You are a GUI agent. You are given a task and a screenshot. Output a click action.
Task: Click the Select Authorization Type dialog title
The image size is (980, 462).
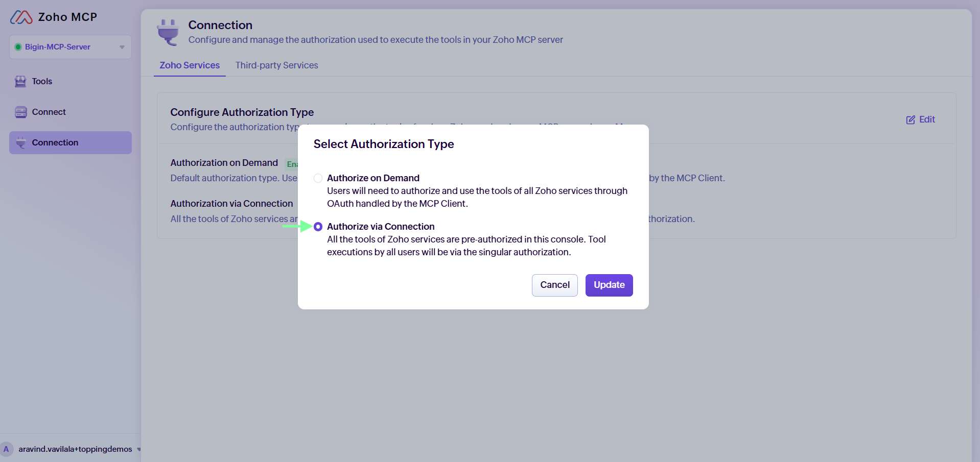click(384, 144)
